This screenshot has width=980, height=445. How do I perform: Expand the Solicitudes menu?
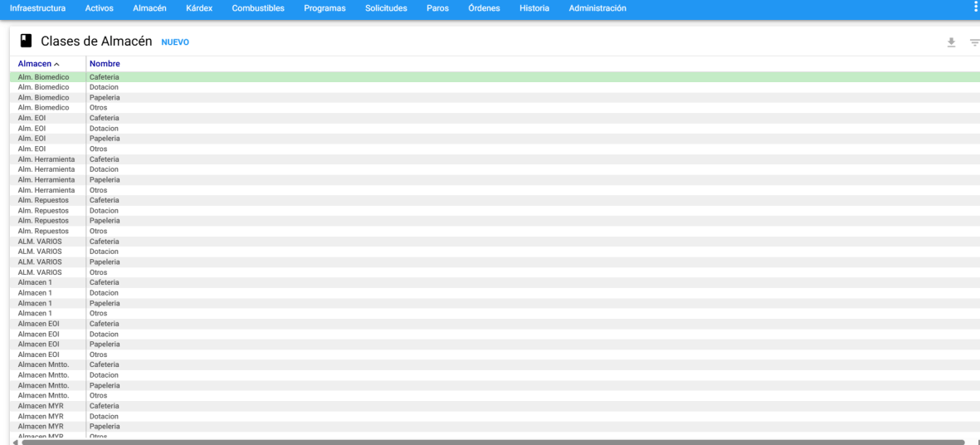[x=386, y=8]
